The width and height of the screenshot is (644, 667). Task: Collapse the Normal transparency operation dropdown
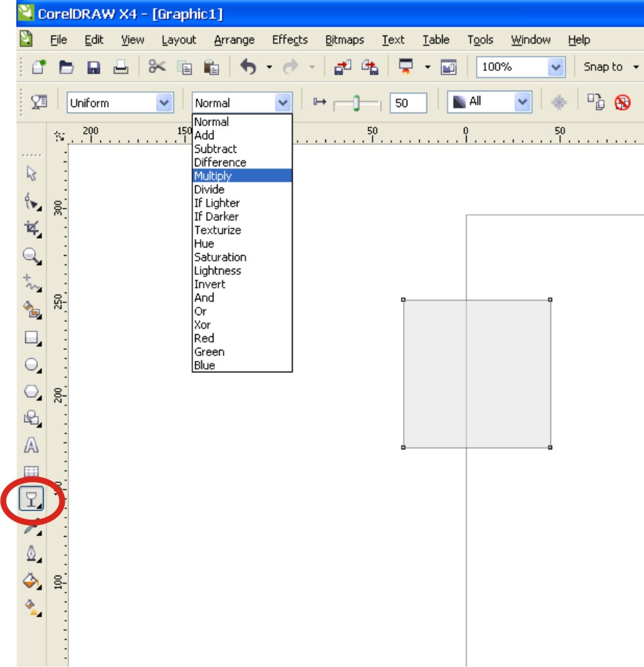[x=282, y=102]
